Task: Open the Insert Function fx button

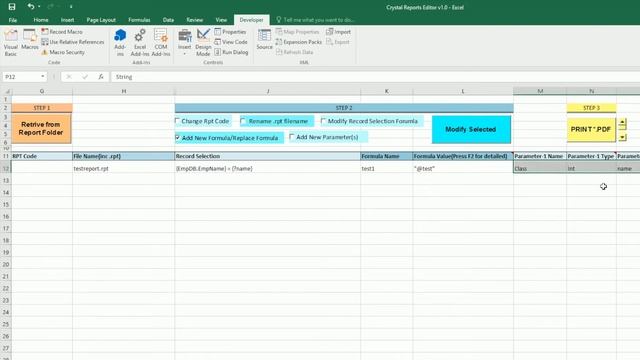Action: click(x=101, y=77)
